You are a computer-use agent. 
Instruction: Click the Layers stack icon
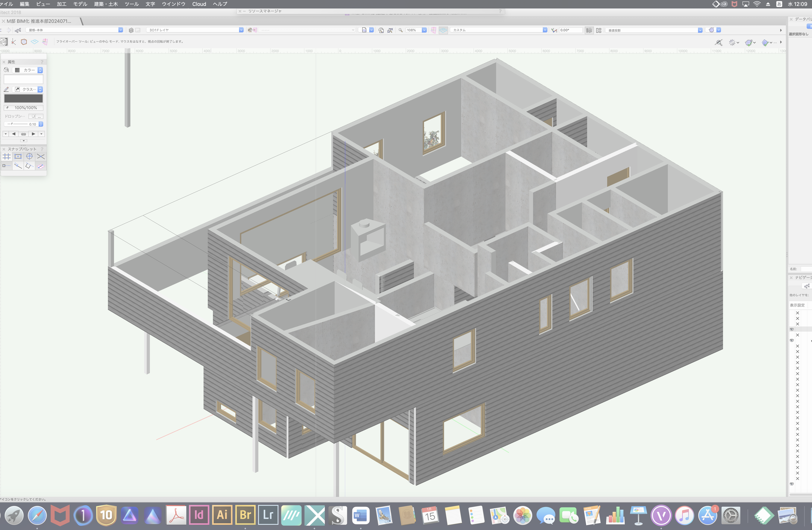(131, 30)
